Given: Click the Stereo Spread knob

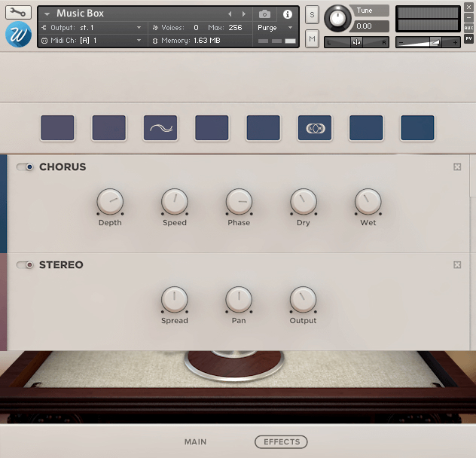Looking at the screenshot, I should pos(175,300).
